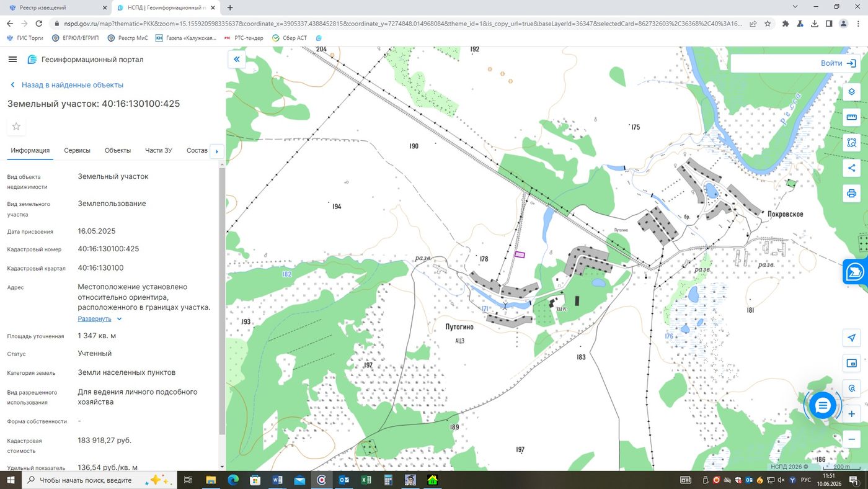
Task: Collapse the side panel with double chevron
Action: [x=236, y=60]
